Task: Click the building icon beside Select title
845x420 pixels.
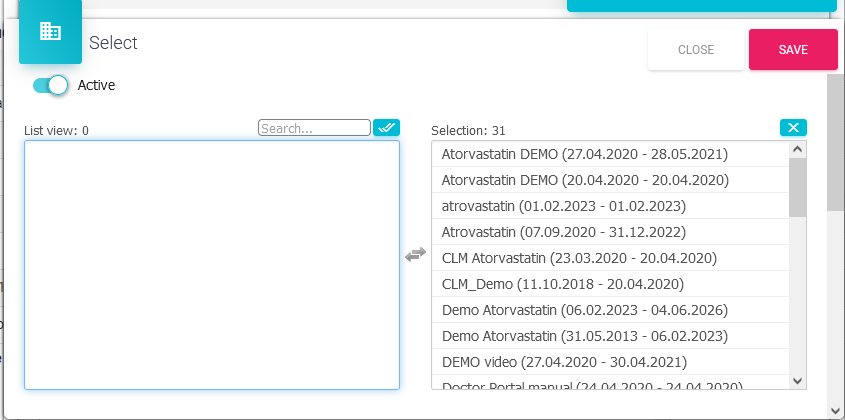Action: click(50, 32)
